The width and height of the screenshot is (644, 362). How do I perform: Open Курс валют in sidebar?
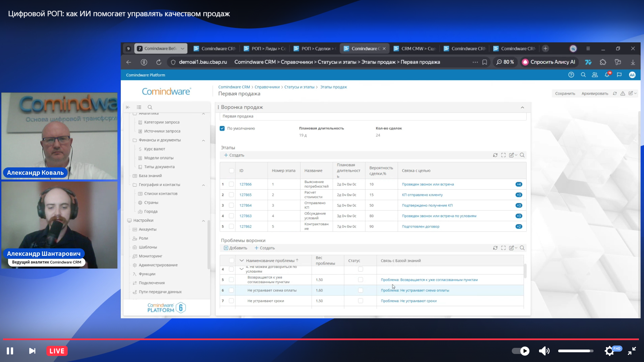pos(154,149)
